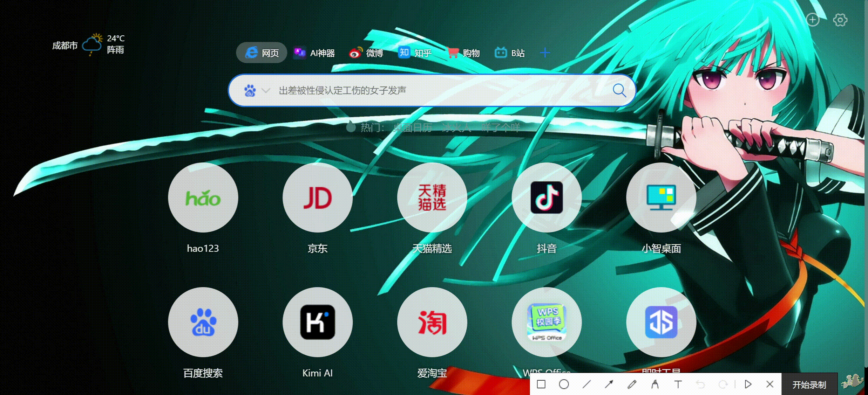The height and width of the screenshot is (395, 868).
Task: Open hot search link 咩了个咩
Action: 501,127
